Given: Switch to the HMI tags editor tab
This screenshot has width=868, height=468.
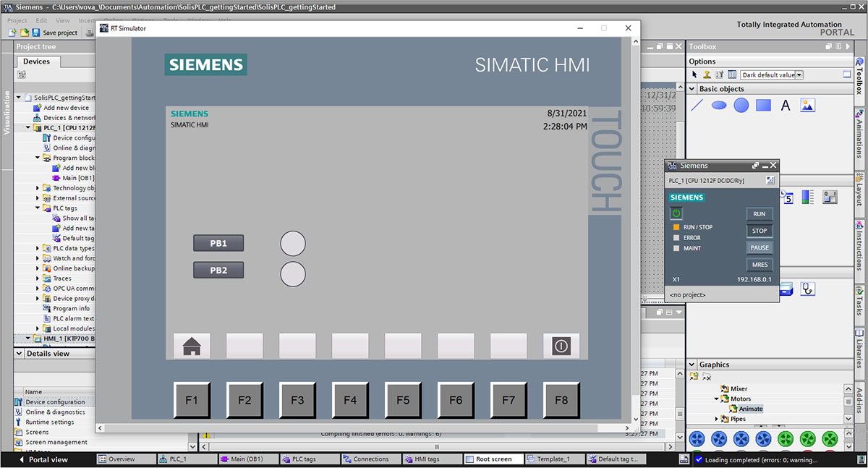Looking at the screenshot, I should click(x=433, y=459).
